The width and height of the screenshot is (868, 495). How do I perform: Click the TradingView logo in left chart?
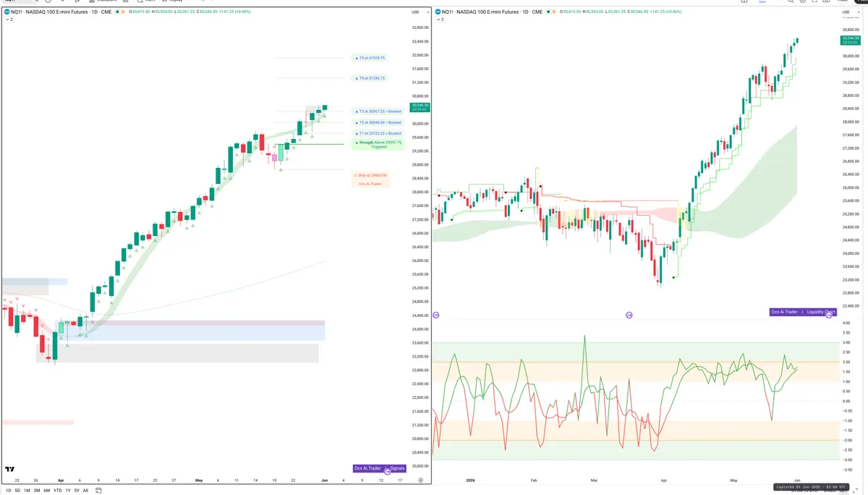[x=10, y=469]
